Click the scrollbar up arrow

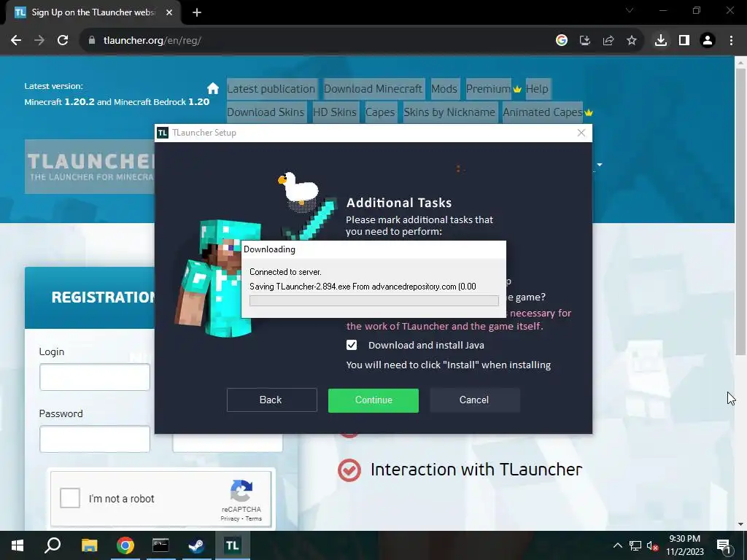tap(740, 63)
